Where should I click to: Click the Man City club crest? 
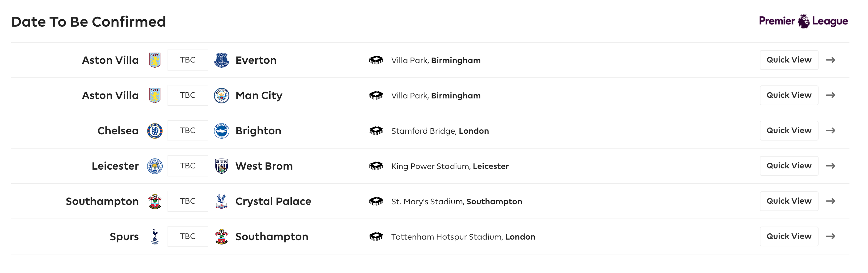221,96
